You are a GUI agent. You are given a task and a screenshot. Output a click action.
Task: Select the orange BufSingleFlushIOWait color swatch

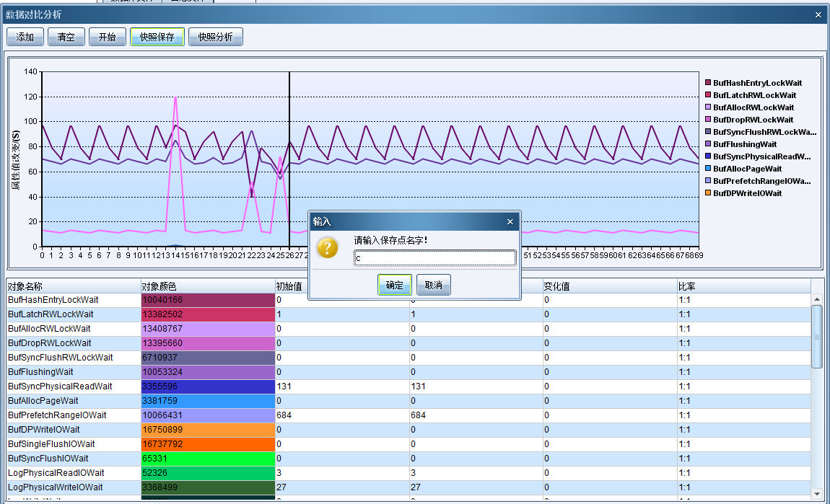tap(208, 444)
